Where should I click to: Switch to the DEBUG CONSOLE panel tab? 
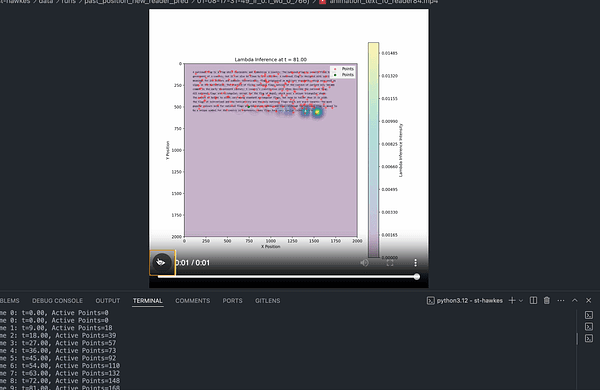click(x=57, y=301)
